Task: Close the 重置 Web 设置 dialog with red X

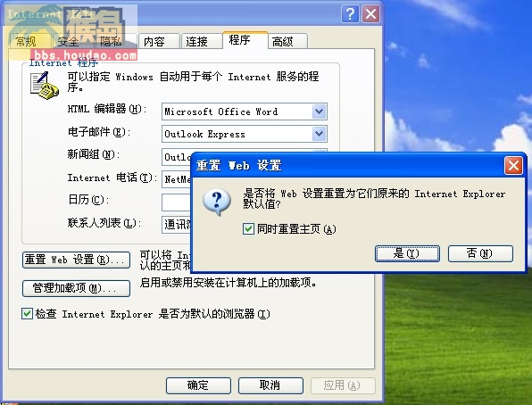Action: click(513, 166)
